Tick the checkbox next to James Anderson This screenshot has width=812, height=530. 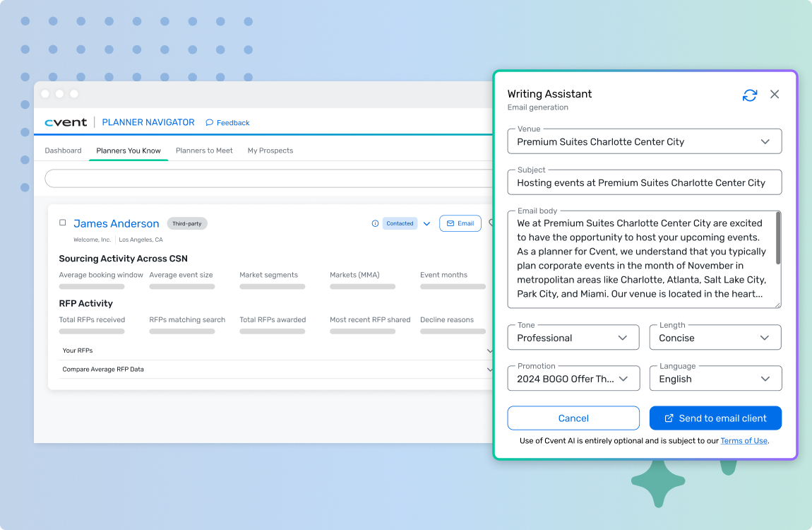[63, 223]
